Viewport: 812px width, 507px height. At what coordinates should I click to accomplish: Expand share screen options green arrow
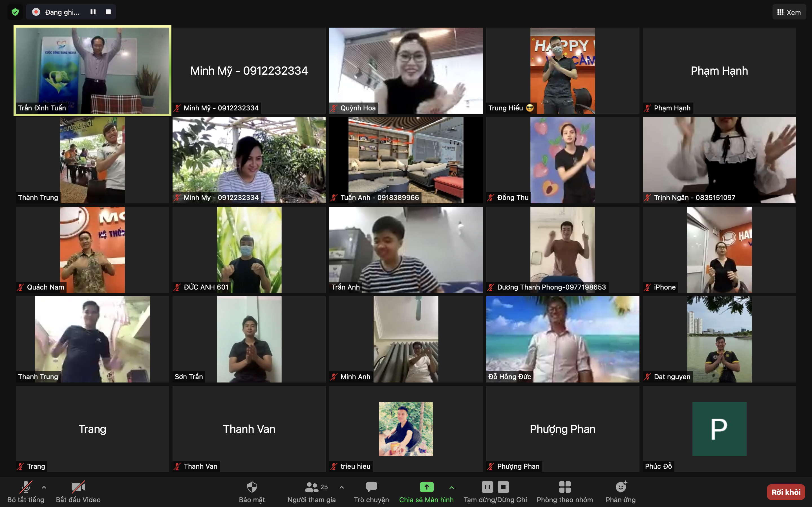(x=452, y=487)
